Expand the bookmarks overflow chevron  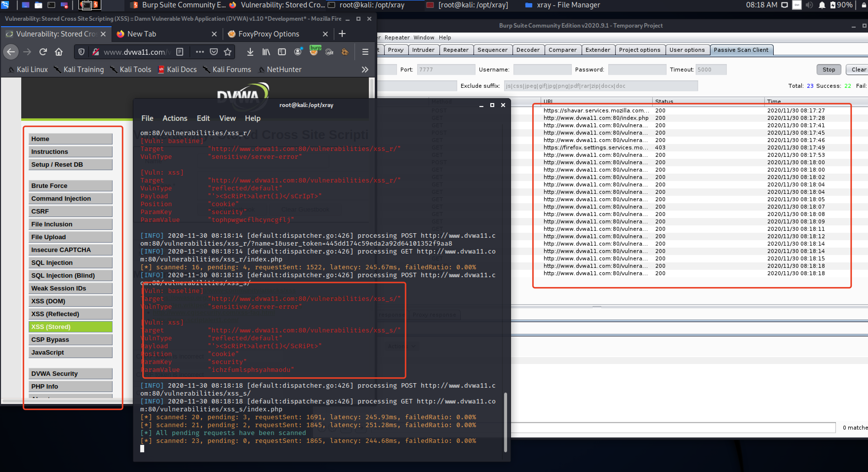pyautogui.click(x=365, y=69)
